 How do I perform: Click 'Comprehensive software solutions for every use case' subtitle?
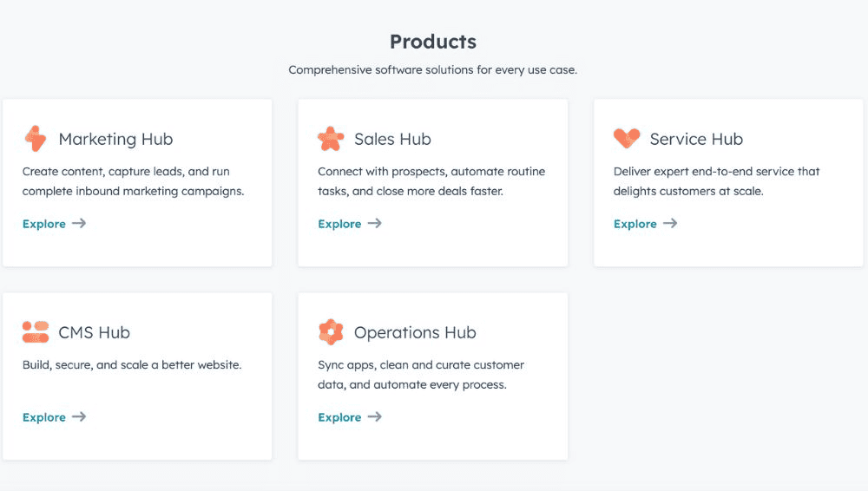pyautogui.click(x=433, y=69)
